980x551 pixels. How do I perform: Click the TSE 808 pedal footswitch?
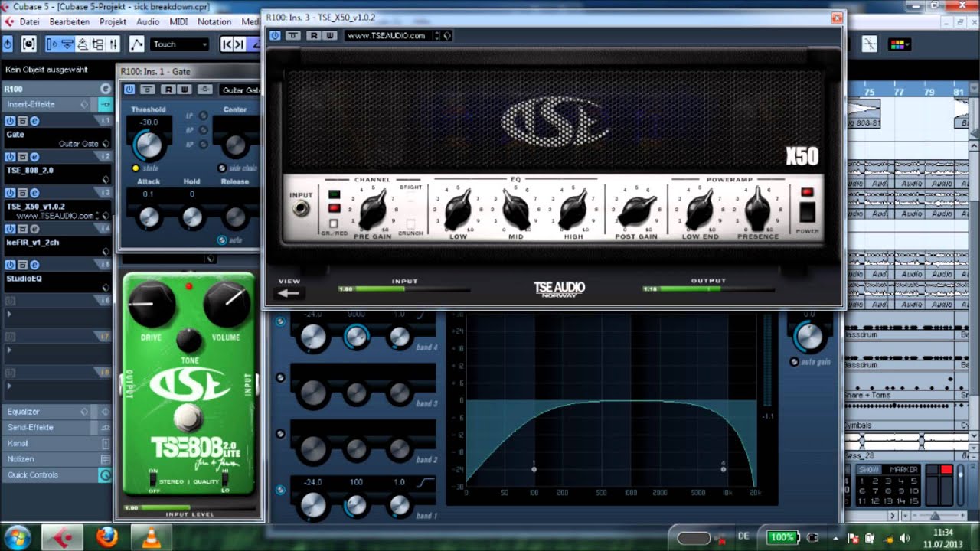pyautogui.click(x=187, y=417)
